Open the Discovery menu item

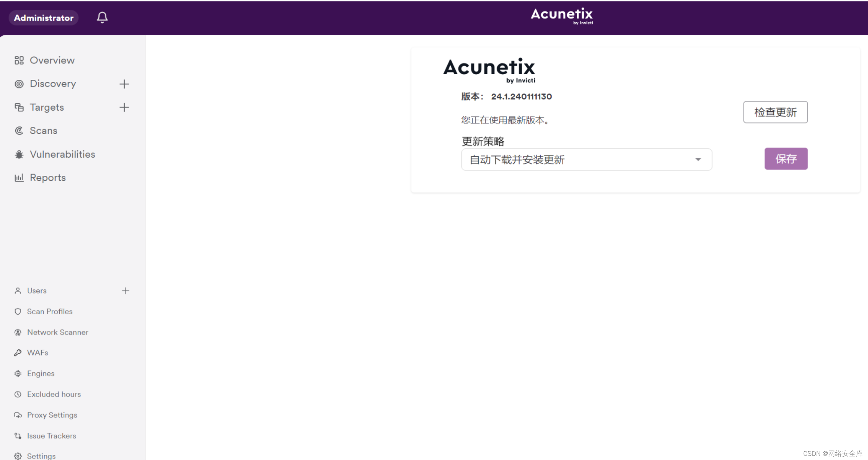tap(53, 84)
